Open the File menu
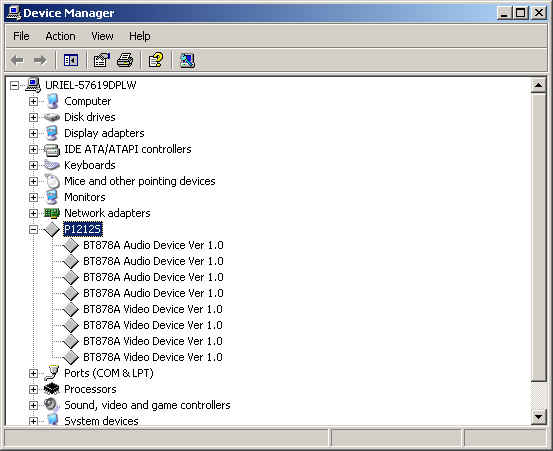Viewport: 553px width, 451px height. [x=21, y=36]
